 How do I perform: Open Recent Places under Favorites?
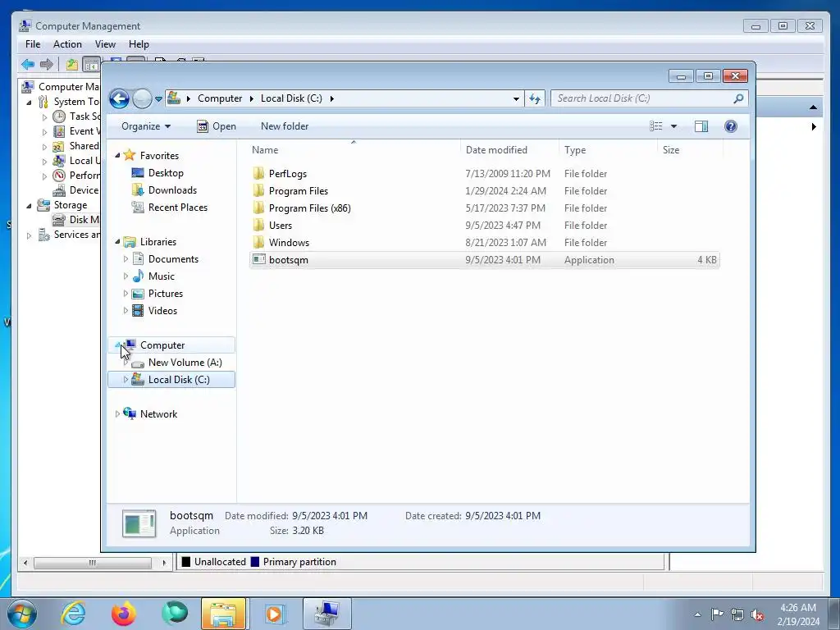[x=178, y=208]
